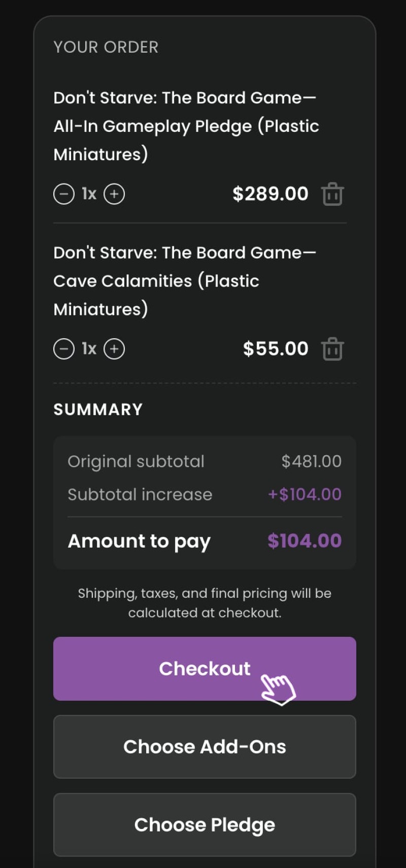Increase quantity of All-In Gameplay Pledge
The width and height of the screenshot is (406, 868).
(x=114, y=194)
